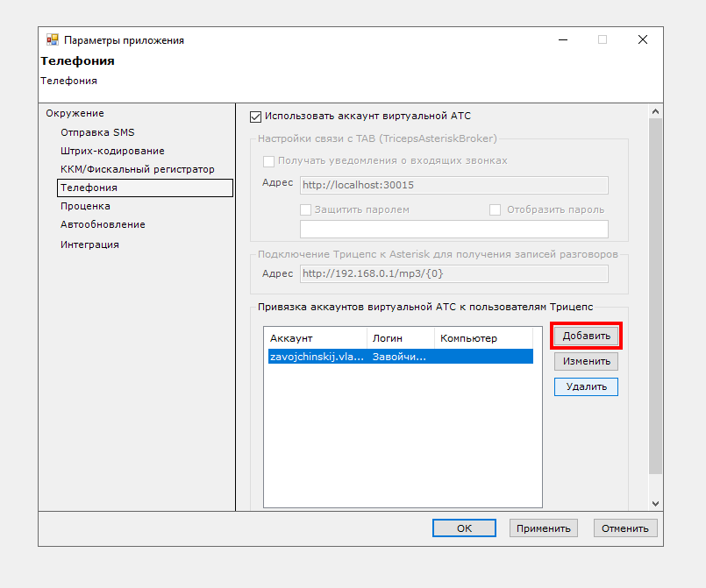Sort list by 'Аккаунт' column header

(316, 338)
